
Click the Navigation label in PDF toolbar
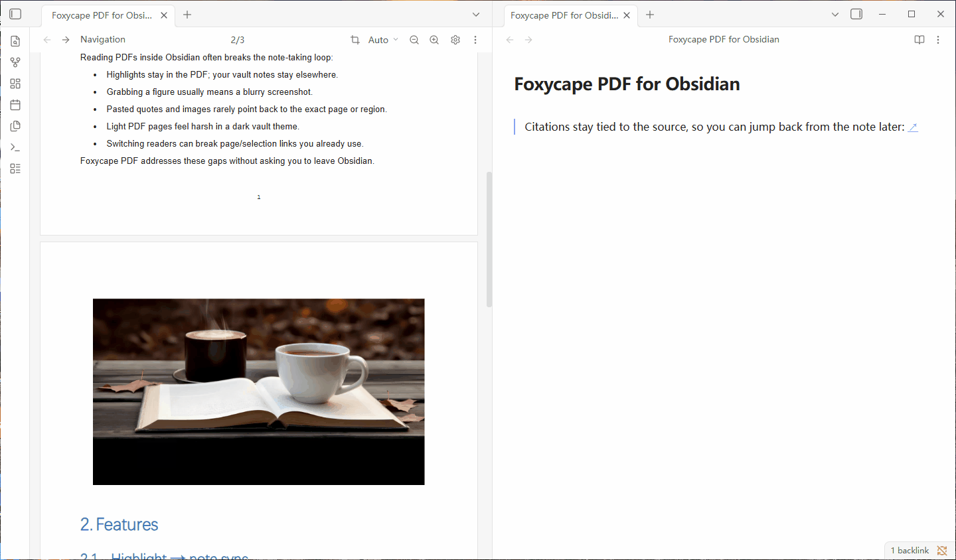103,40
